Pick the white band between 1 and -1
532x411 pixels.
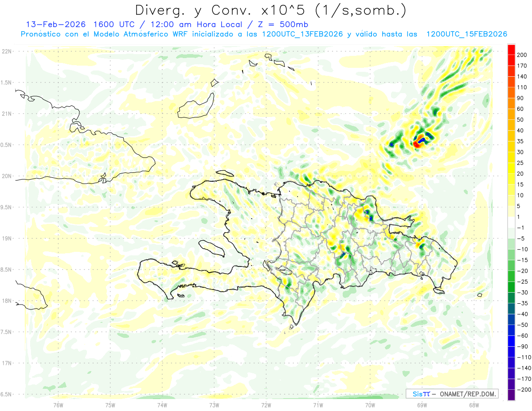point(512,222)
